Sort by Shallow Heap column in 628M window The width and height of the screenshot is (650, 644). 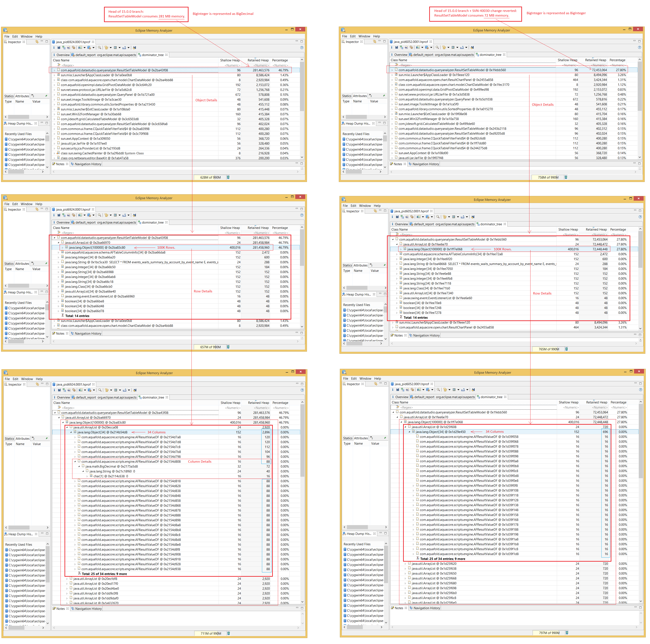pos(230,60)
